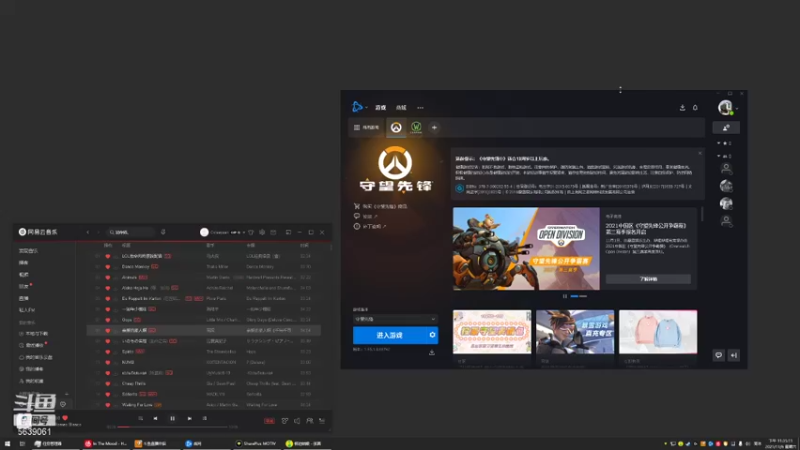Open the hoodie merchandise thumbnail
This screenshot has width=800, height=450.
[x=658, y=332]
